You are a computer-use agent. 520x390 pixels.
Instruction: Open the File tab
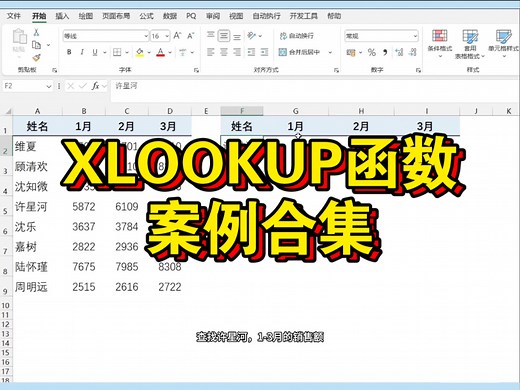pyautogui.click(x=14, y=16)
